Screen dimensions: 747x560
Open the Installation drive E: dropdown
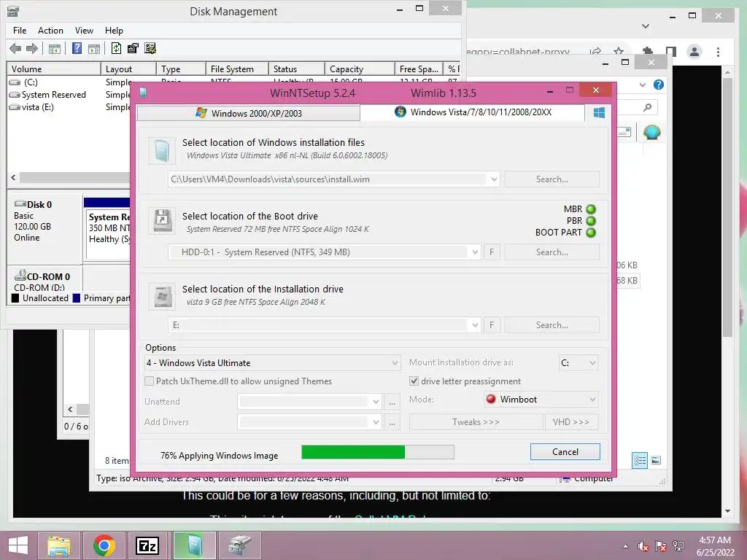point(475,325)
